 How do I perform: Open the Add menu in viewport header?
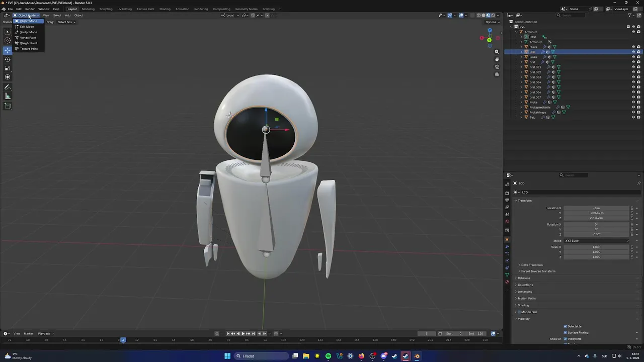(67, 15)
